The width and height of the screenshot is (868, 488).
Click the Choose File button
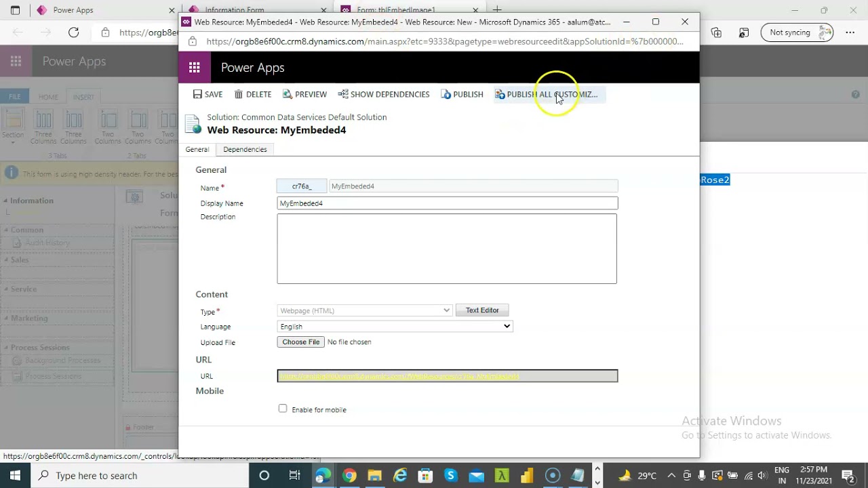click(x=301, y=342)
